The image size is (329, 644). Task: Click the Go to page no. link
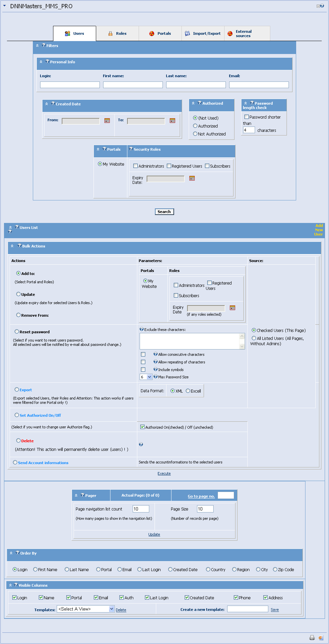(x=201, y=496)
